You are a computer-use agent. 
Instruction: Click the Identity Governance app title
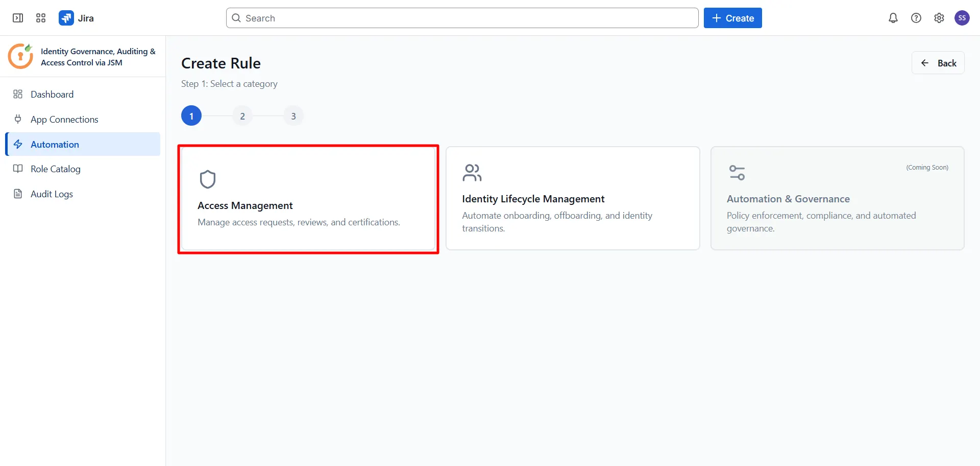click(x=98, y=57)
